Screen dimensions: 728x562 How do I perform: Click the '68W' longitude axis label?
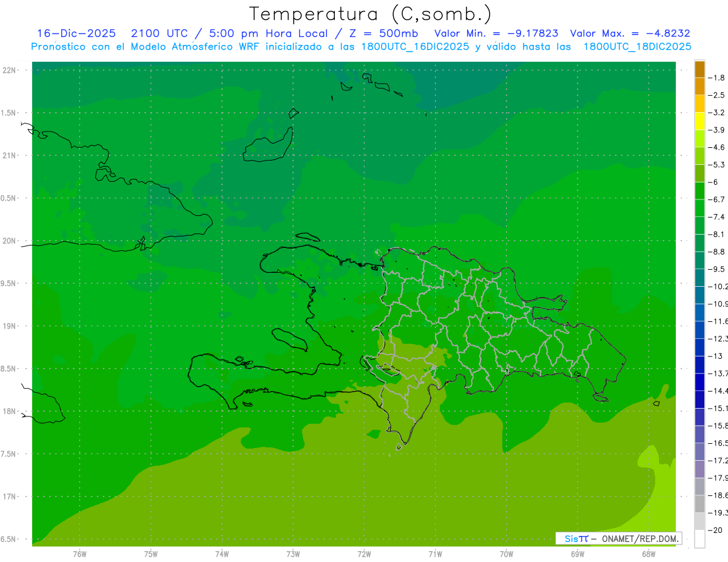pyautogui.click(x=649, y=554)
